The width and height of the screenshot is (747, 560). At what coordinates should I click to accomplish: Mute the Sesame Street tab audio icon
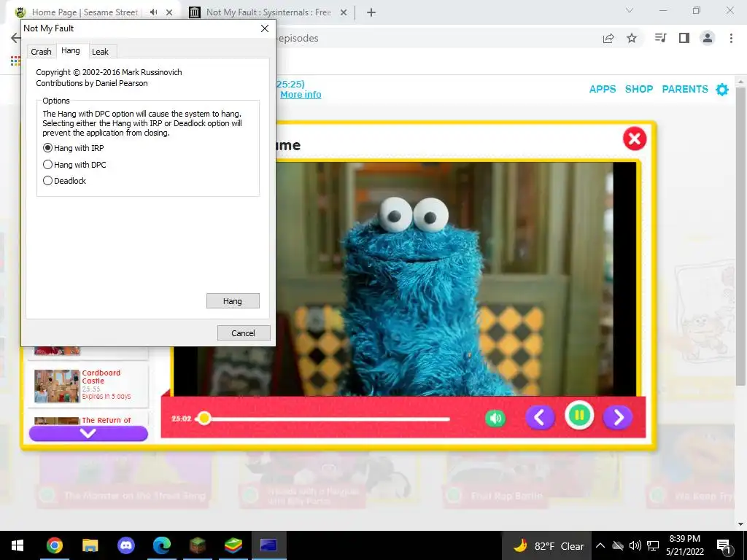tap(153, 12)
